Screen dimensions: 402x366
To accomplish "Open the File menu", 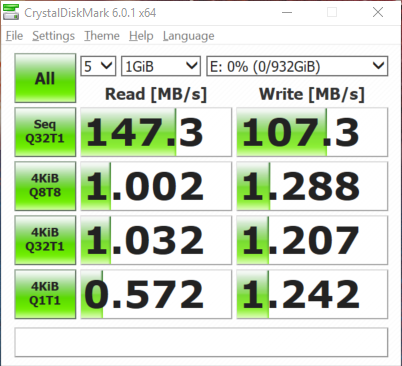I will tap(14, 36).
